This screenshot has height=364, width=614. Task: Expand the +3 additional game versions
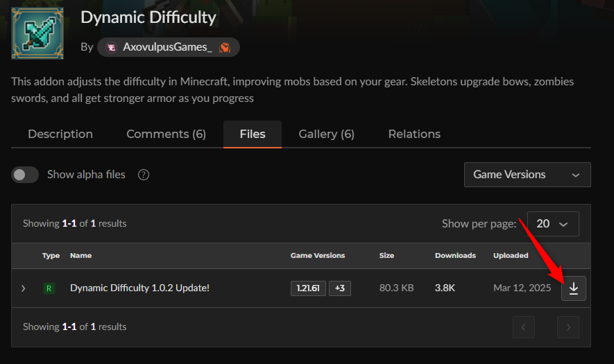340,288
